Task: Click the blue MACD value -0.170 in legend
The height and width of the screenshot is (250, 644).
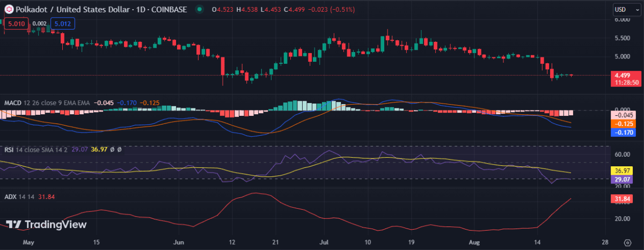Action: tap(128, 102)
